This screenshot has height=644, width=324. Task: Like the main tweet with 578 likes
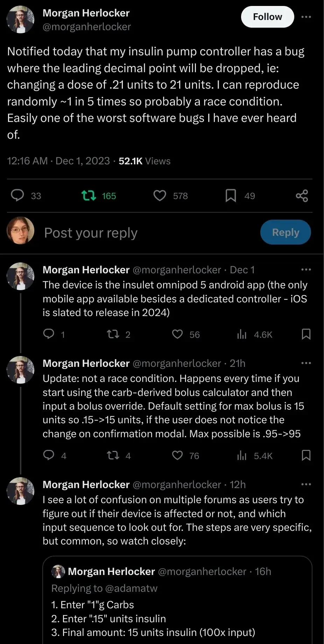click(160, 196)
